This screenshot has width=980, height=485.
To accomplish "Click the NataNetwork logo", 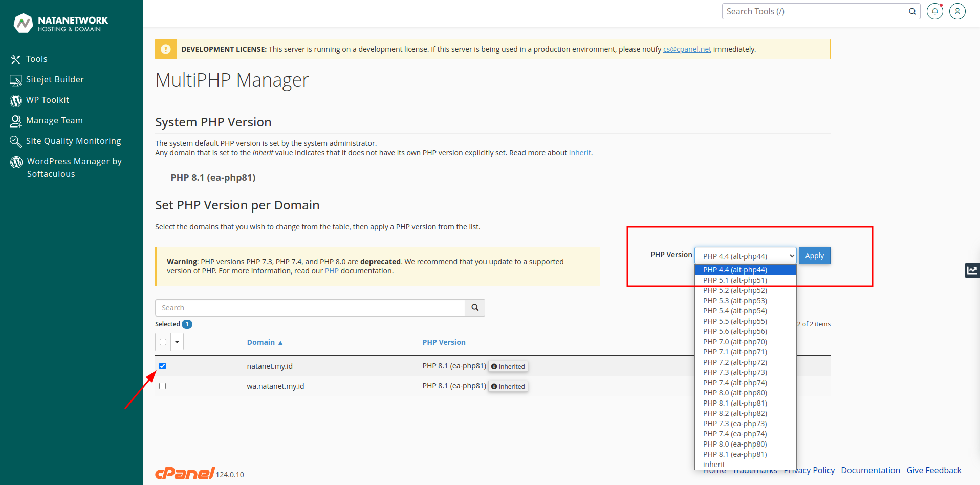I will click(60, 23).
